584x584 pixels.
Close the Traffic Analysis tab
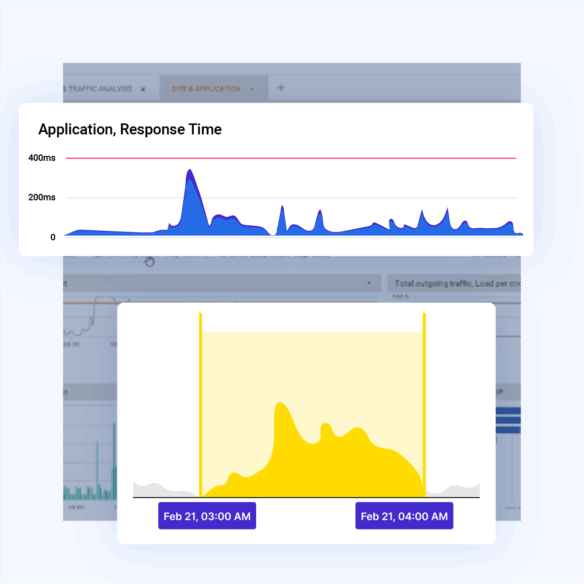143,89
